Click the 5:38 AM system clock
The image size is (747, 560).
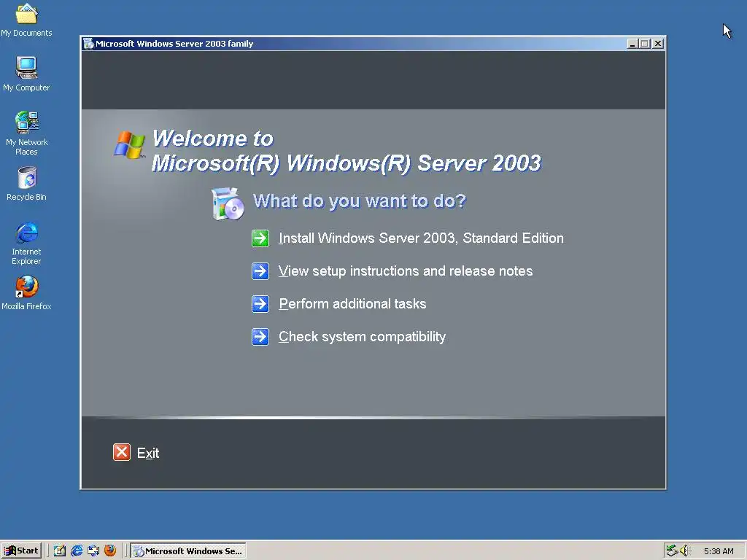click(x=719, y=551)
